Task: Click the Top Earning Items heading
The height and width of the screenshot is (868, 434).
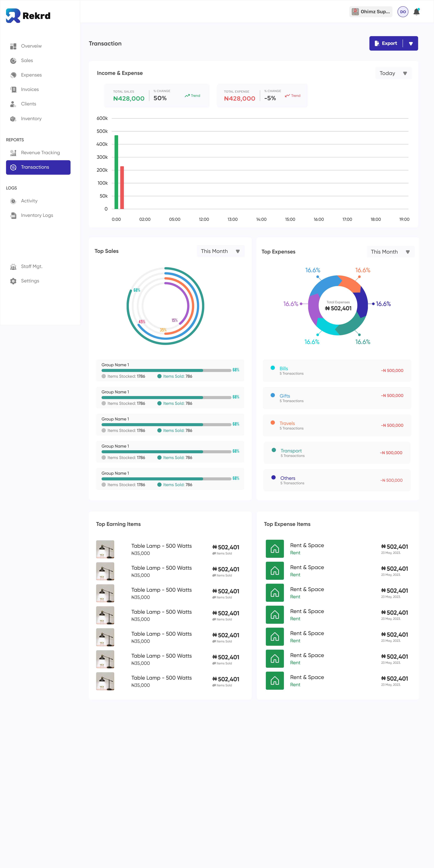Action: (118, 524)
